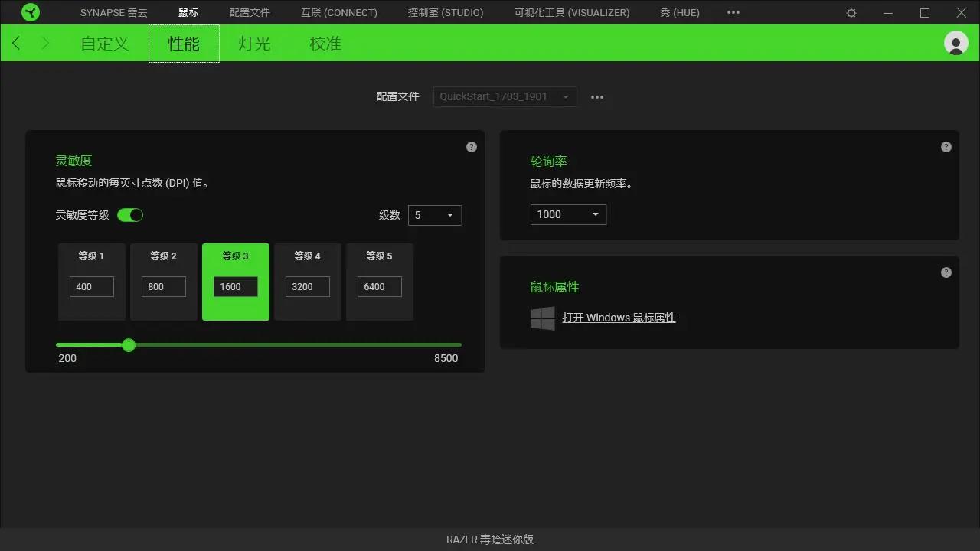Open the 控制室 (STUDIO) menu item

[x=445, y=12]
